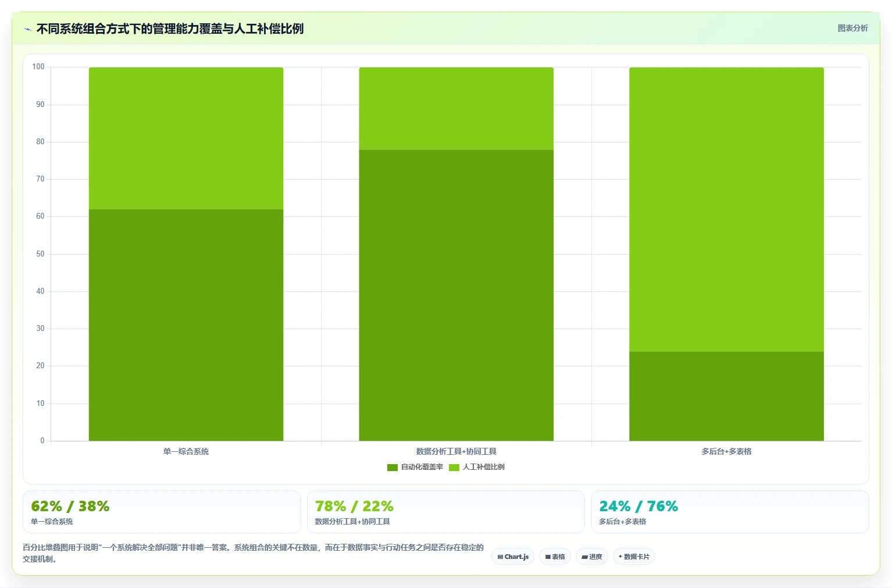Click the 数据分析工具+协同工具 x-axis label
Image resolution: width=892 pixels, height=588 pixels.
(456, 451)
